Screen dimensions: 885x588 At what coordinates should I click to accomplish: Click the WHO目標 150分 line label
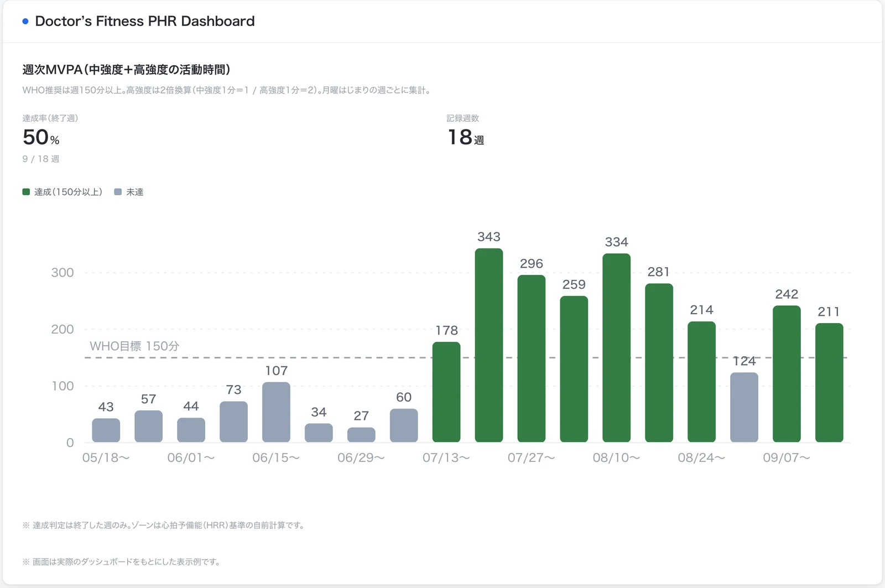(x=134, y=346)
